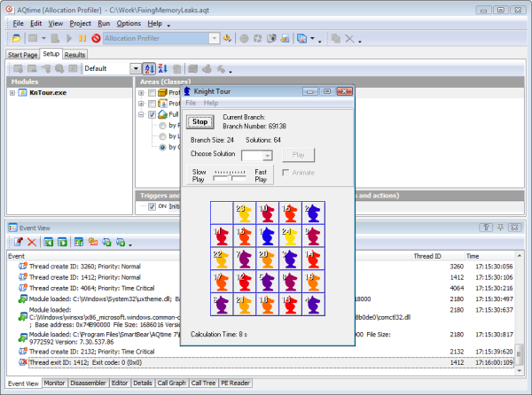Open the Default dropdown in Setup toolbar

tap(136, 69)
